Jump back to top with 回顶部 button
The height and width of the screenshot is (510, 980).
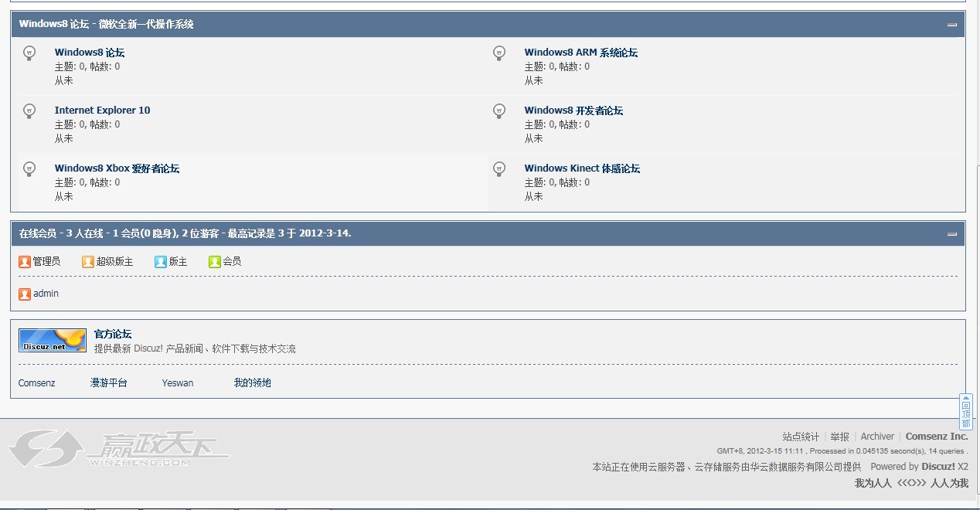[966, 412]
